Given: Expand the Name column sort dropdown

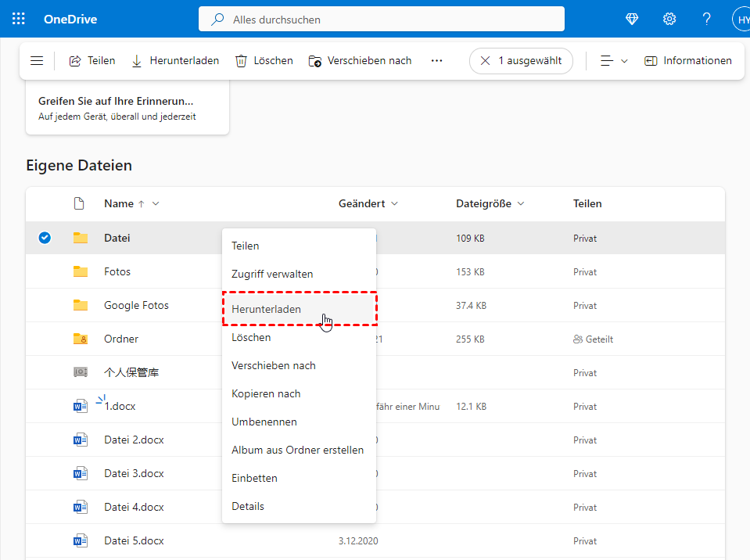Looking at the screenshot, I should [156, 203].
